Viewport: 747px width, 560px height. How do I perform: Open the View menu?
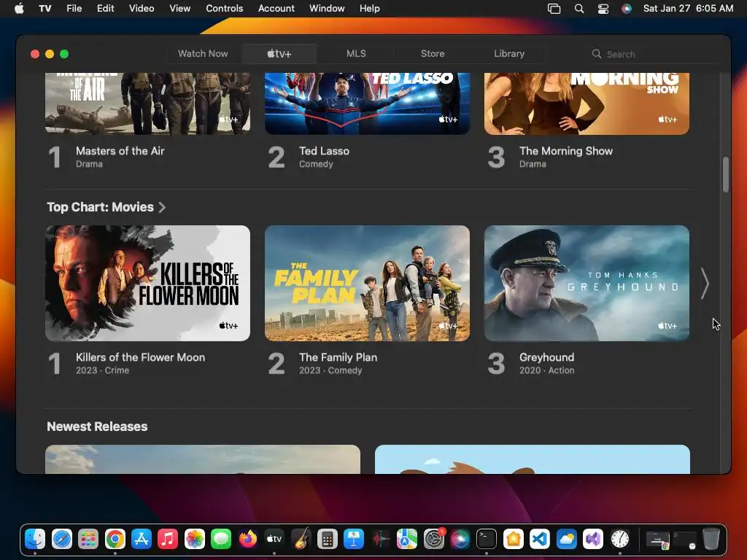[180, 8]
